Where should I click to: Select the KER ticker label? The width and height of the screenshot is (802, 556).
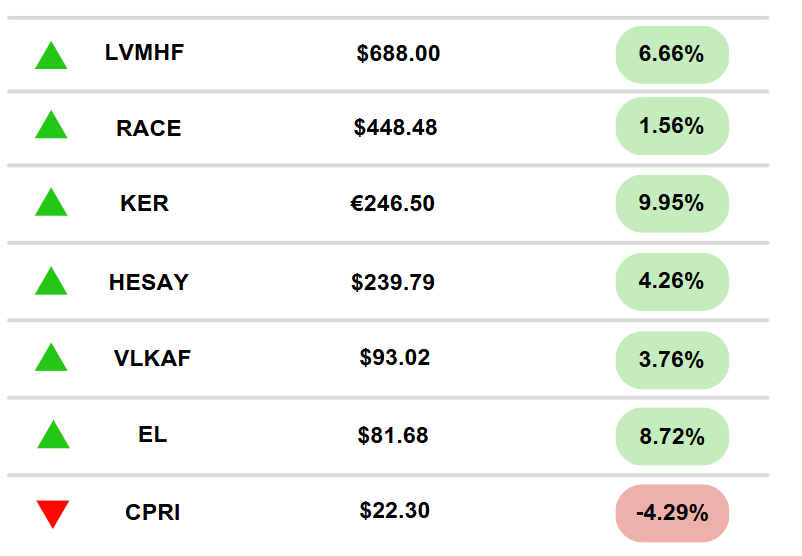click(144, 203)
